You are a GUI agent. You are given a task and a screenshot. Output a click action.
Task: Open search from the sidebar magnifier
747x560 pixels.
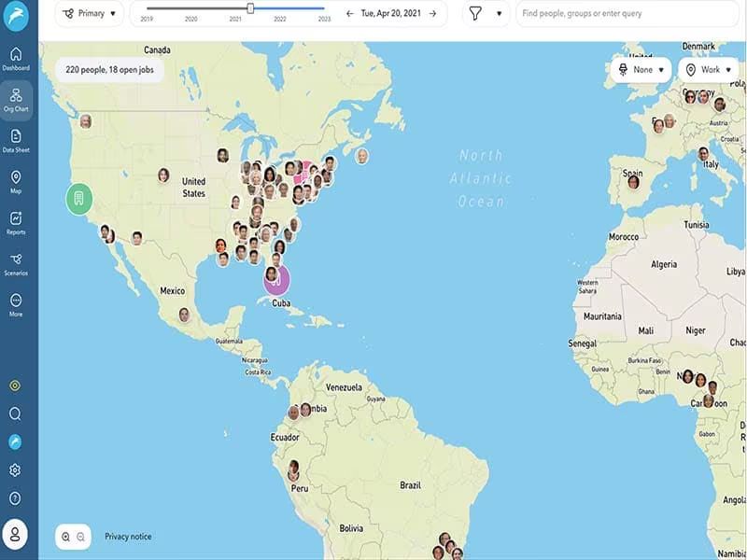[15, 413]
